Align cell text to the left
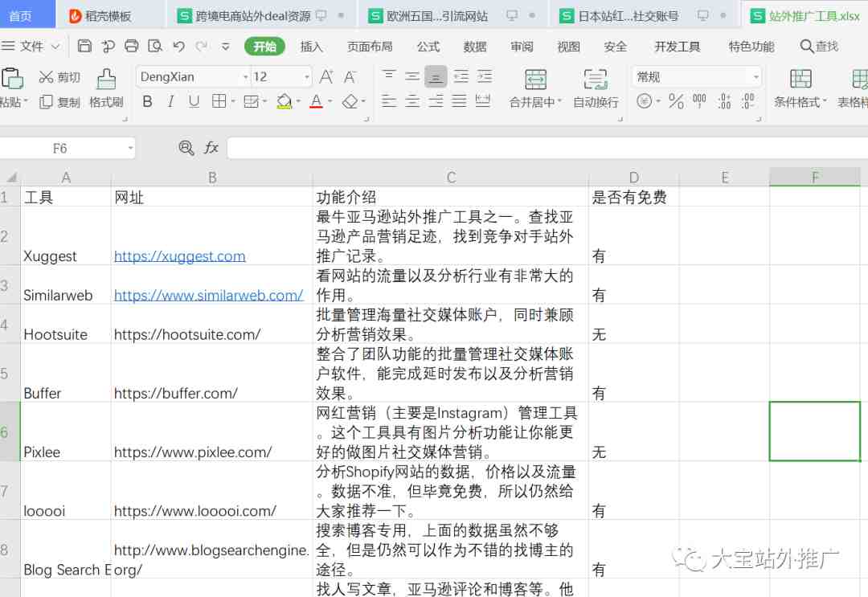 pyautogui.click(x=389, y=101)
